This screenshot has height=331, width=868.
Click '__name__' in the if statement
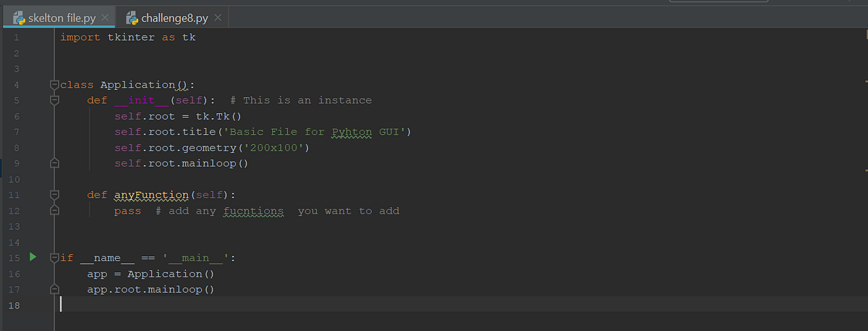(x=107, y=258)
